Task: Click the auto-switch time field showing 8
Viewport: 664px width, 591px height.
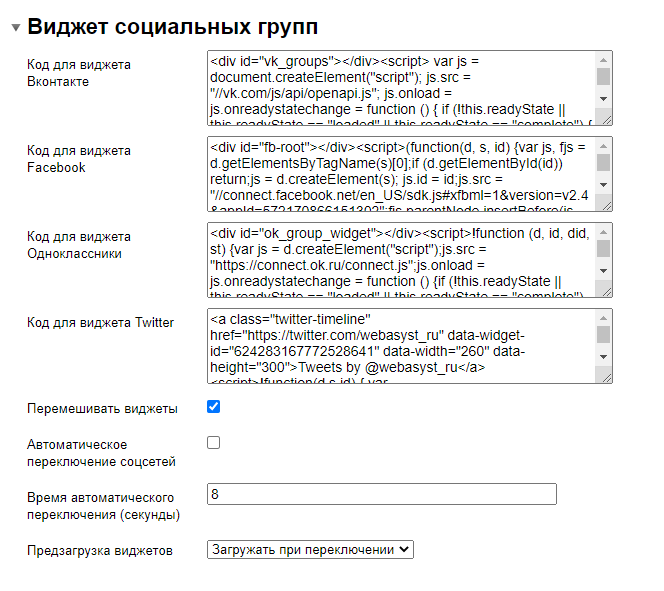Action: [380, 494]
